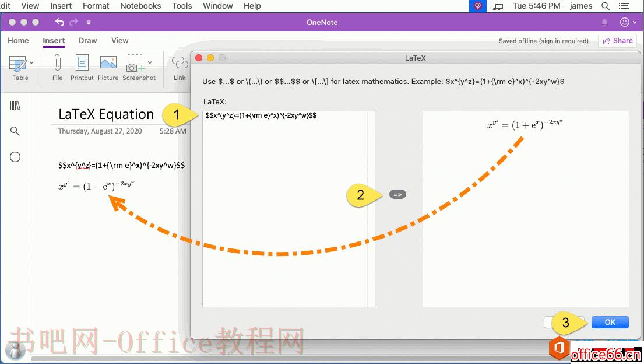The width and height of the screenshot is (644, 364).
Task: Click the LaTeX Equation page title
Action: point(106,114)
